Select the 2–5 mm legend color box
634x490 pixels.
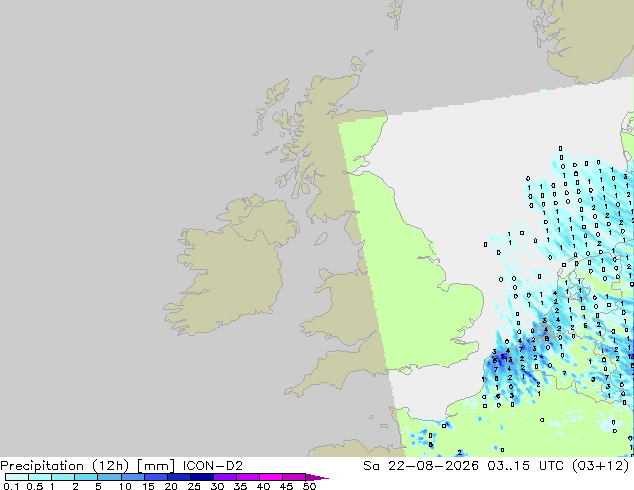point(86,477)
